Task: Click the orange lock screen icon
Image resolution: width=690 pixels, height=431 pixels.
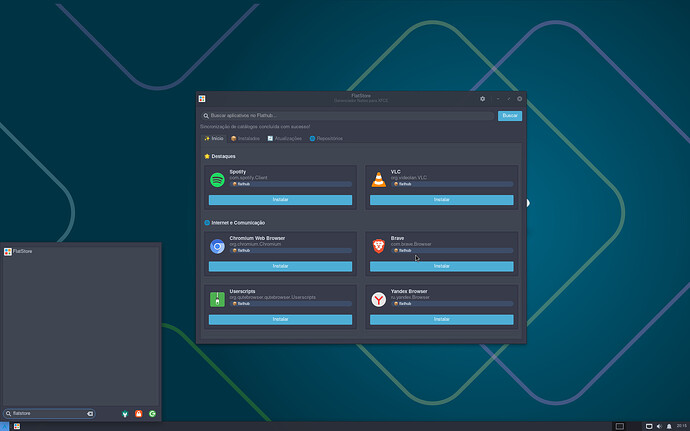Action: pyautogui.click(x=139, y=413)
